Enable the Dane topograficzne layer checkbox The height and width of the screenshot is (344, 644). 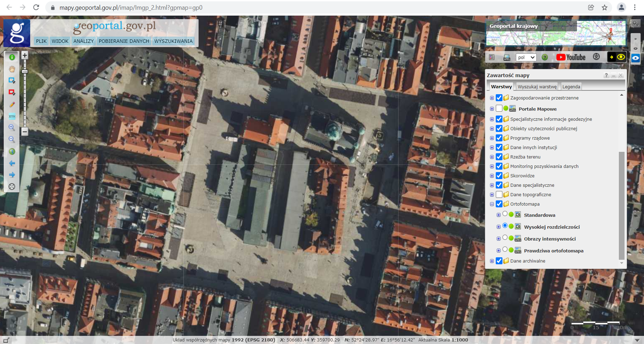click(x=499, y=194)
